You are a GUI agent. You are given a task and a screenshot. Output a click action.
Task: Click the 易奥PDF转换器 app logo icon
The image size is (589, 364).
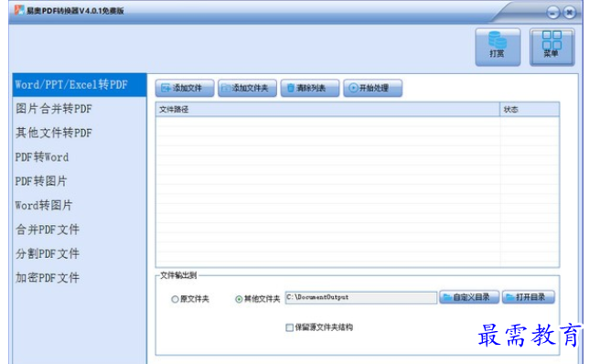coord(19,10)
